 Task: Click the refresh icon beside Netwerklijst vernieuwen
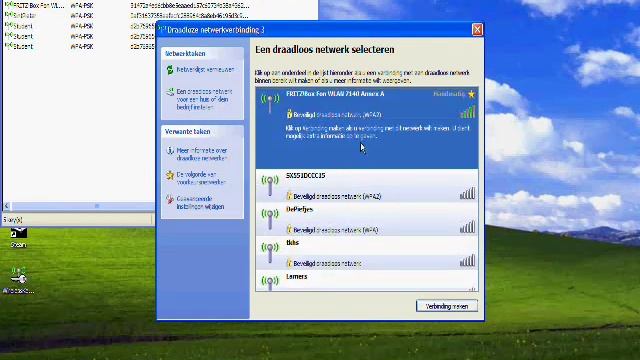coord(170,70)
